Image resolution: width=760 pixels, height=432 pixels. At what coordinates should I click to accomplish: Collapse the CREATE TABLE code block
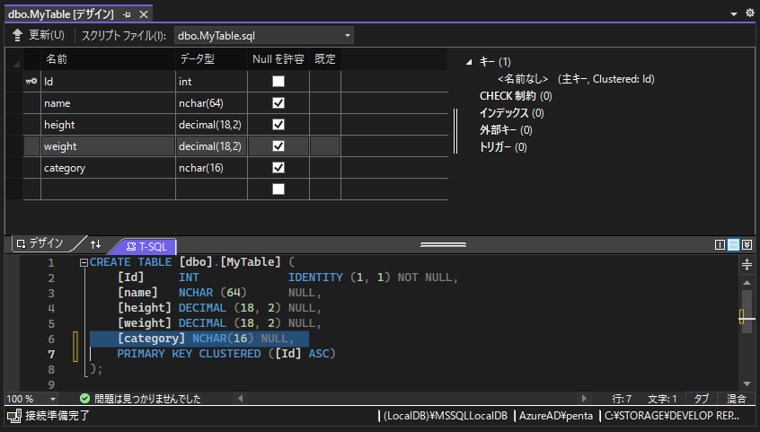[x=84, y=263]
